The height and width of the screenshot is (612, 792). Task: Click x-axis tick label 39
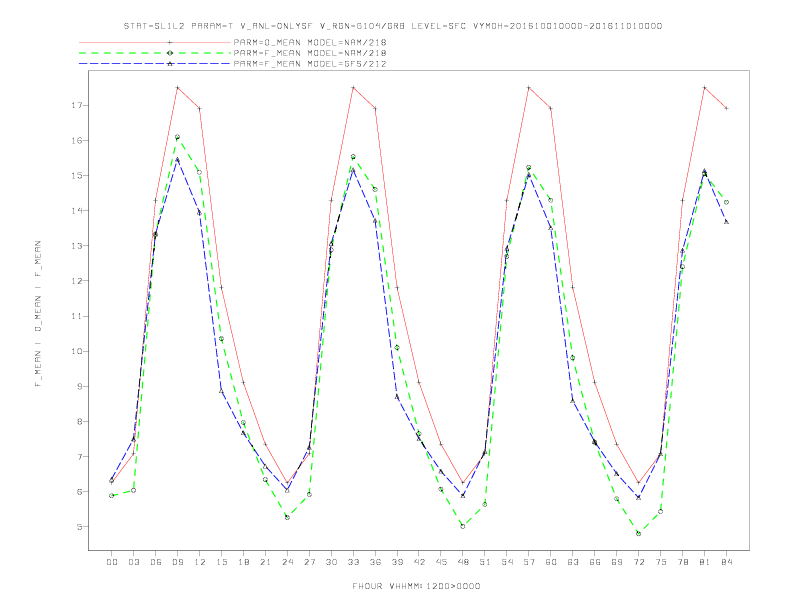397,562
